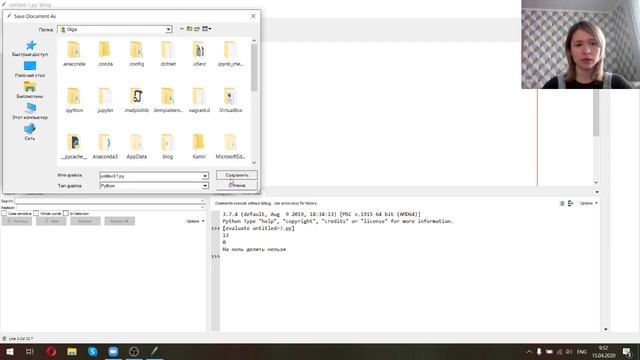Click the Search input field
Image resolution: width=640 pixels, height=360 pixels.
pyautogui.click(x=109, y=201)
